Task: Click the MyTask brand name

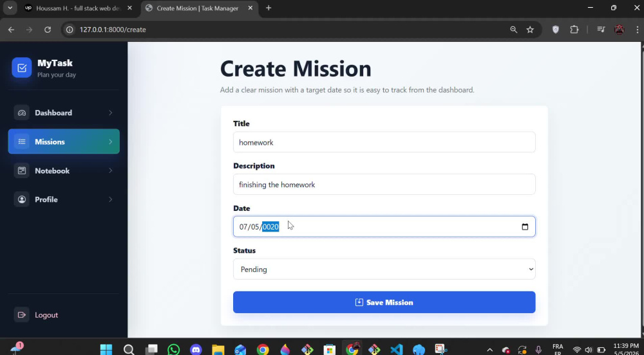Action: (55, 63)
